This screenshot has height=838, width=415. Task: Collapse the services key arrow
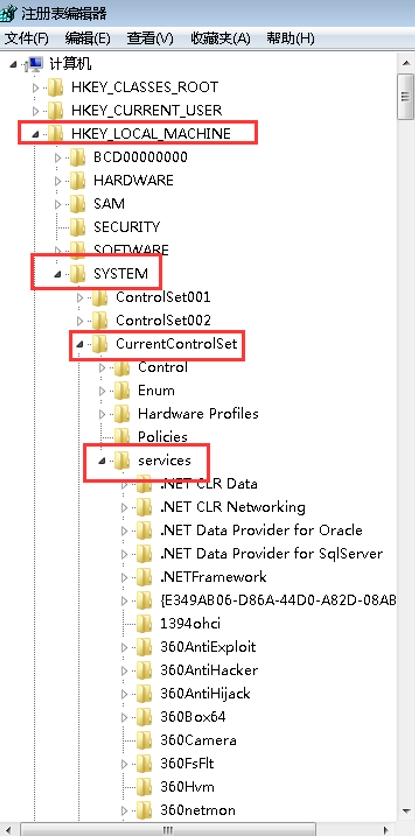click(103, 460)
